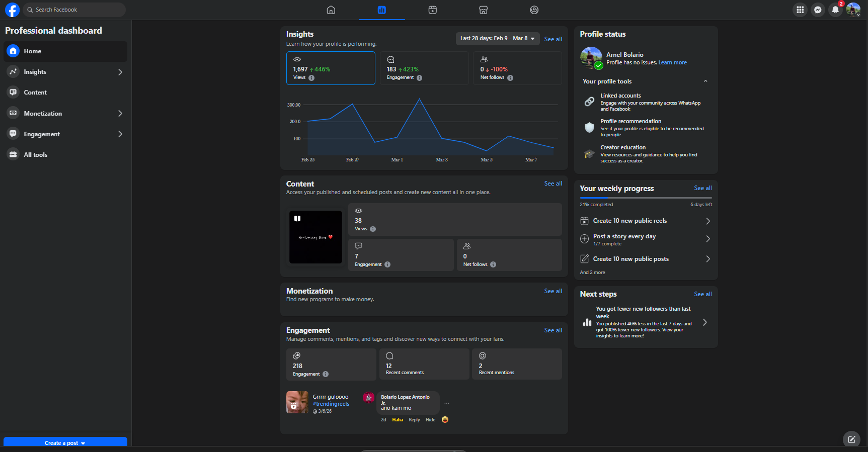Screen dimensions: 868x452
Task: Open Messenger chats
Action: [818, 10]
